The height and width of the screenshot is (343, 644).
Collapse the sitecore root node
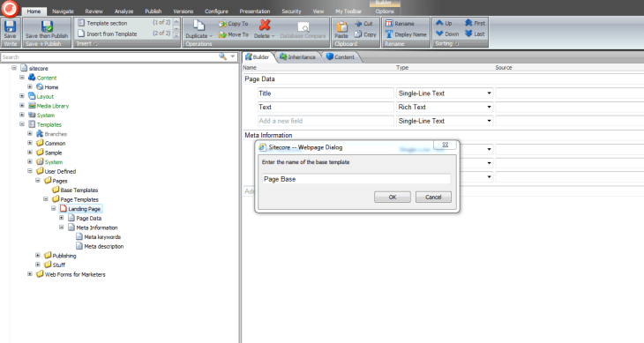(14, 68)
